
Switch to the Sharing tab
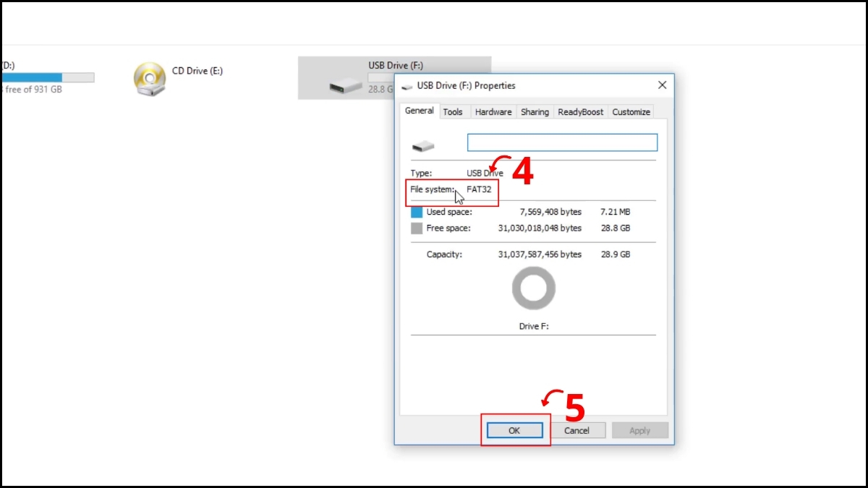[x=535, y=112]
